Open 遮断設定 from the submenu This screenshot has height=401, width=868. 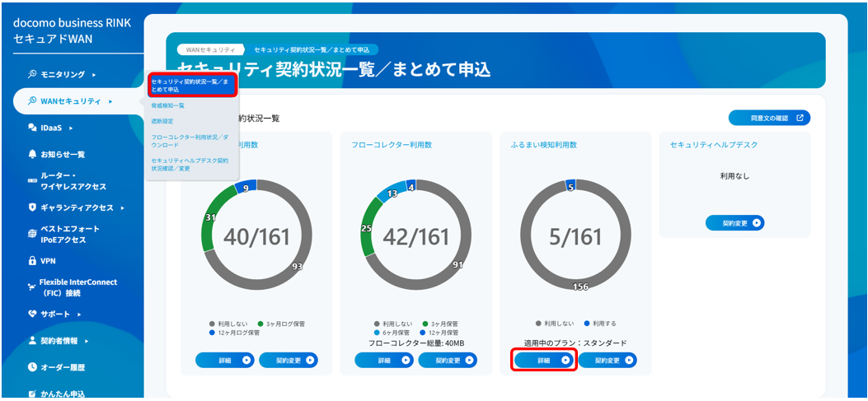click(163, 120)
